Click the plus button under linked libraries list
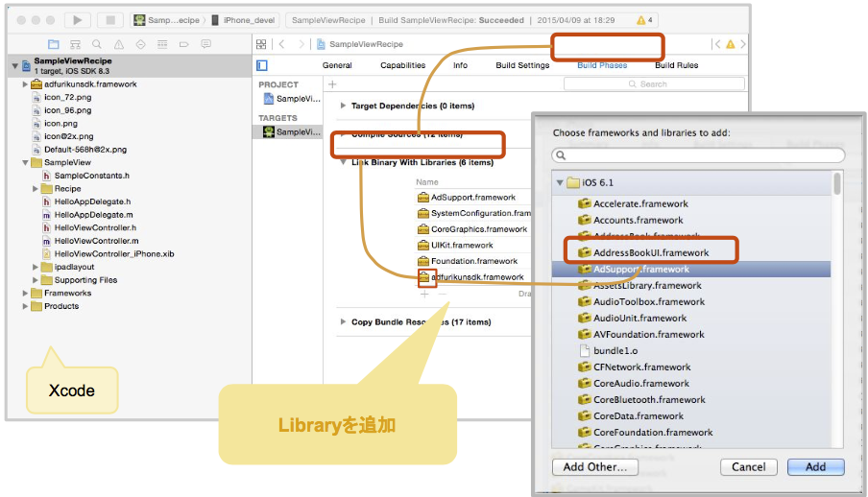This screenshot has width=868, height=497. tap(424, 294)
